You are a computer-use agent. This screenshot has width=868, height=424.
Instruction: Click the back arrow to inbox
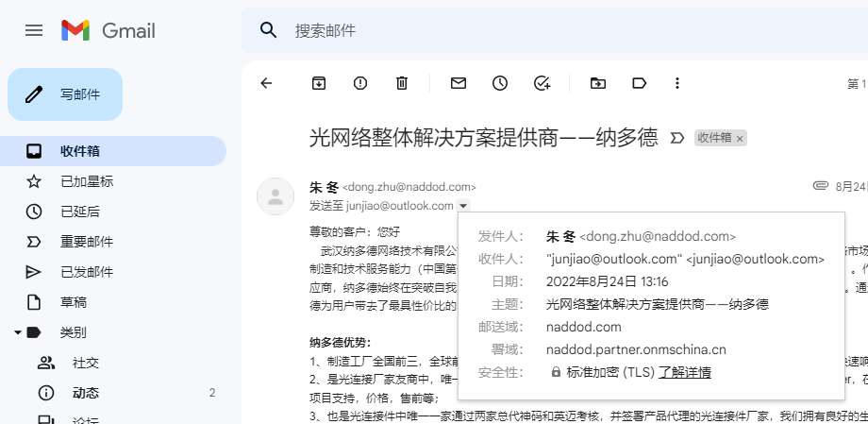click(266, 83)
